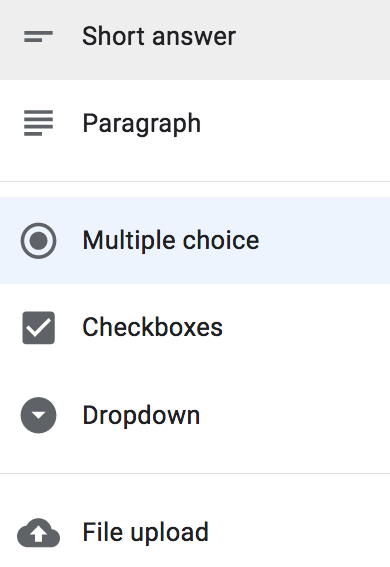Click the highlighted blue Multiple choice row
This screenshot has height=567, width=390.
point(195,240)
